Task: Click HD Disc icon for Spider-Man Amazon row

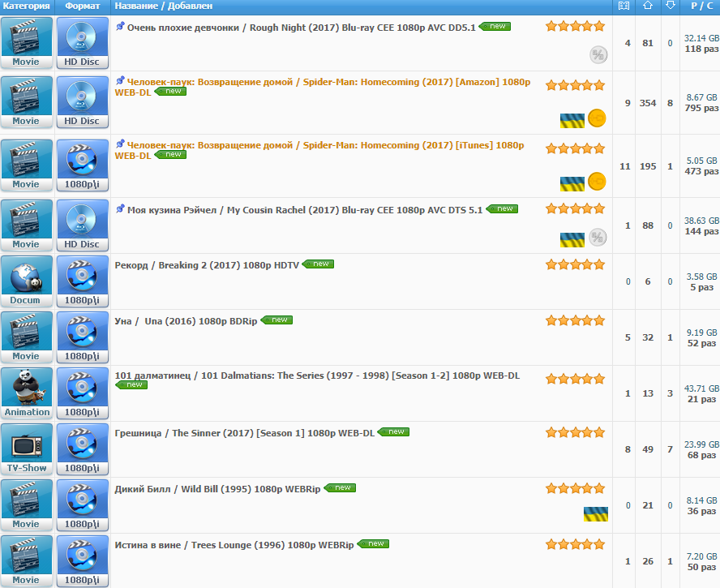Action: coord(82,102)
